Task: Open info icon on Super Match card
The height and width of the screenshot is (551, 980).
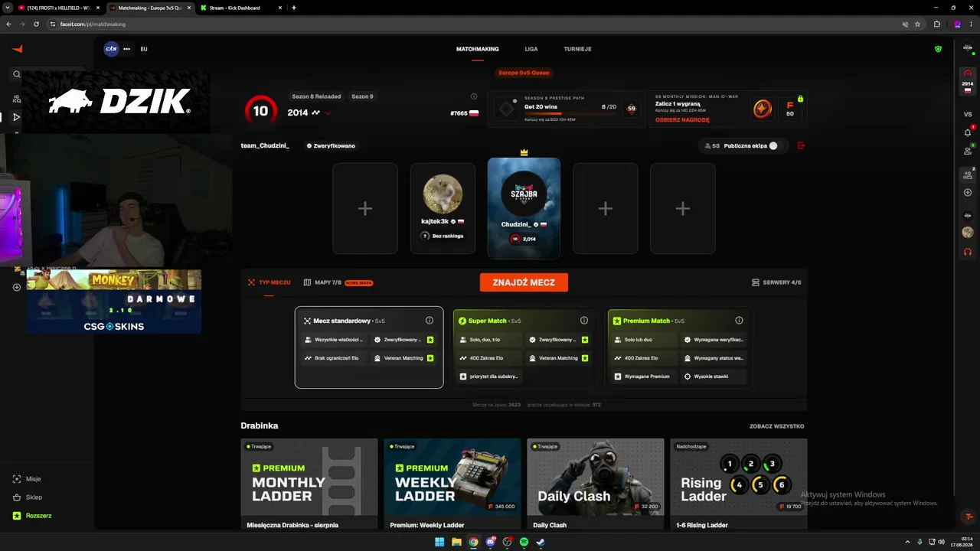Action: [x=584, y=321]
